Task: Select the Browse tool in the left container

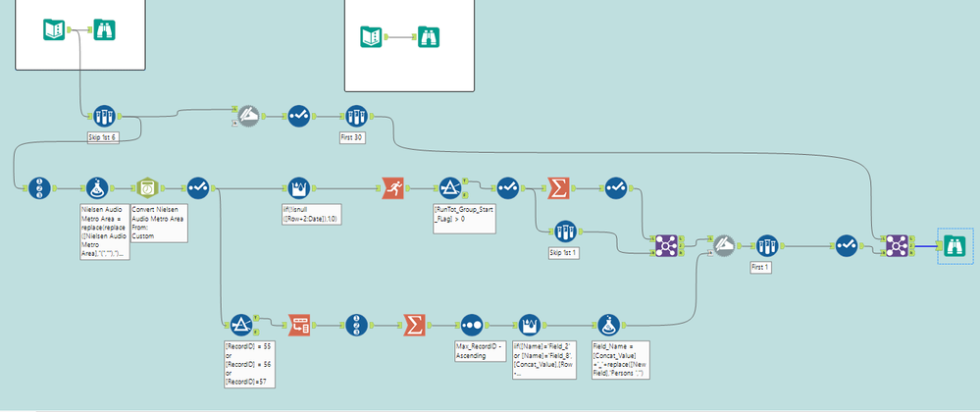Action: [x=104, y=29]
